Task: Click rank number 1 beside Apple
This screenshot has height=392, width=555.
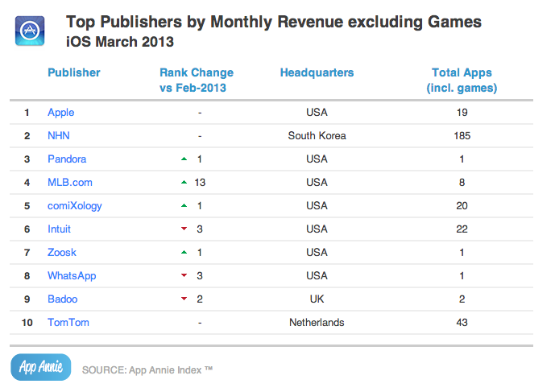Action: tap(27, 112)
